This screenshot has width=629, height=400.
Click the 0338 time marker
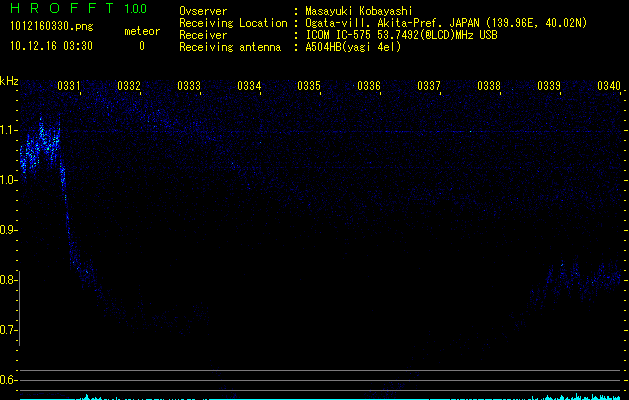tap(489, 85)
